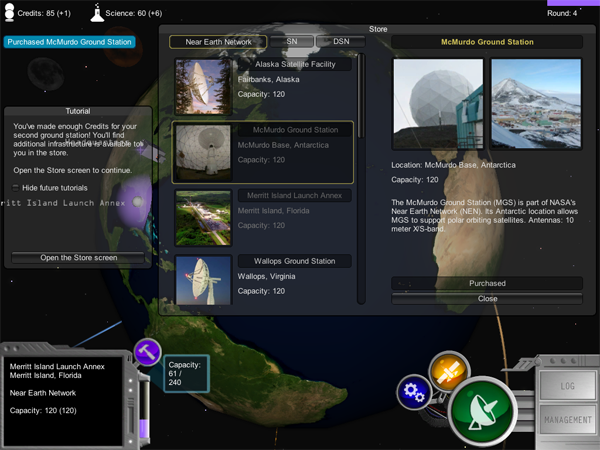600x450 pixels.
Task: Click the Capacity 61 / 240 readout
Action: (x=186, y=373)
